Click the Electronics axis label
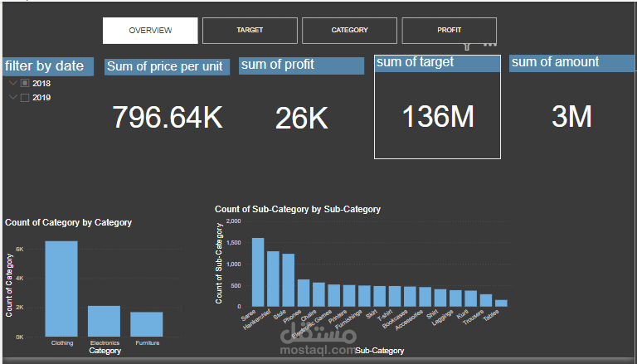 [x=105, y=343]
